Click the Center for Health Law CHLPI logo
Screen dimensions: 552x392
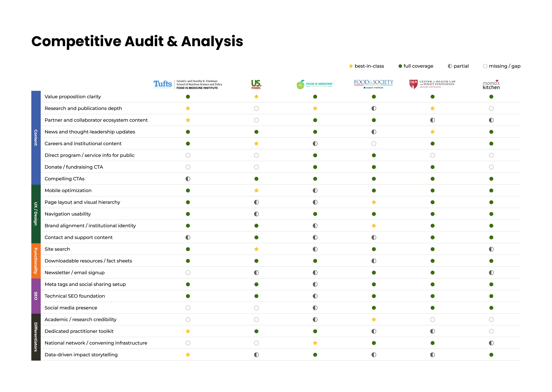(x=432, y=84)
